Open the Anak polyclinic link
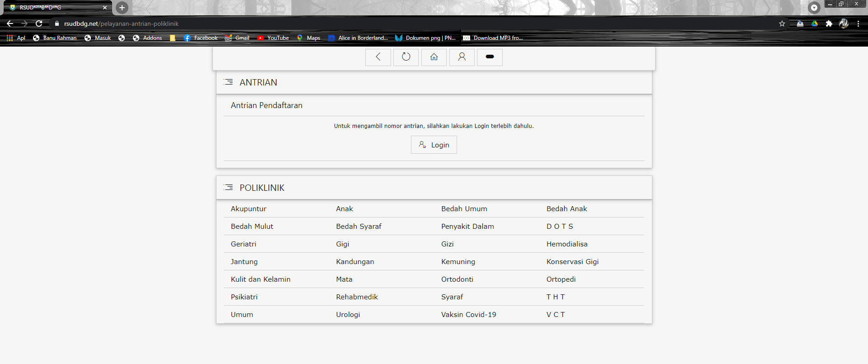The image size is (868, 364). [x=344, y=209]
